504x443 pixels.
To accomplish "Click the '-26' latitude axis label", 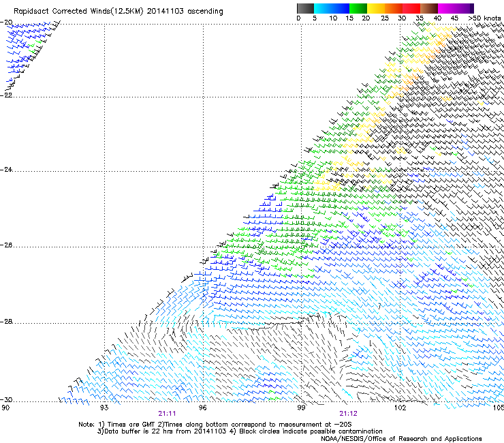I will 6,245.
